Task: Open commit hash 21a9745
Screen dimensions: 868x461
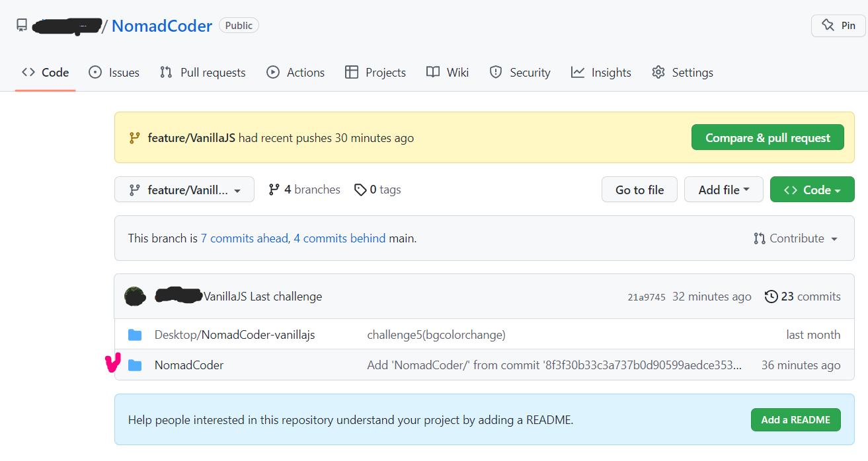Action: tap(647, 297)
